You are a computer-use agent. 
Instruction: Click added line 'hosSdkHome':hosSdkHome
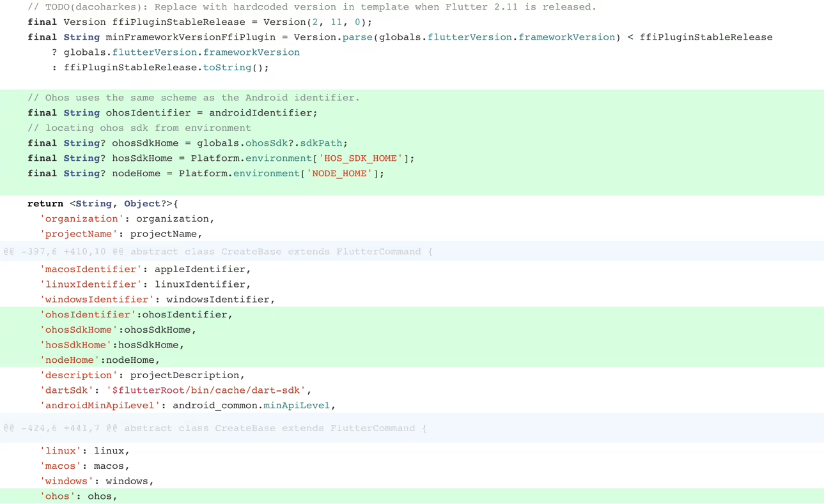(x=112, y=345)
